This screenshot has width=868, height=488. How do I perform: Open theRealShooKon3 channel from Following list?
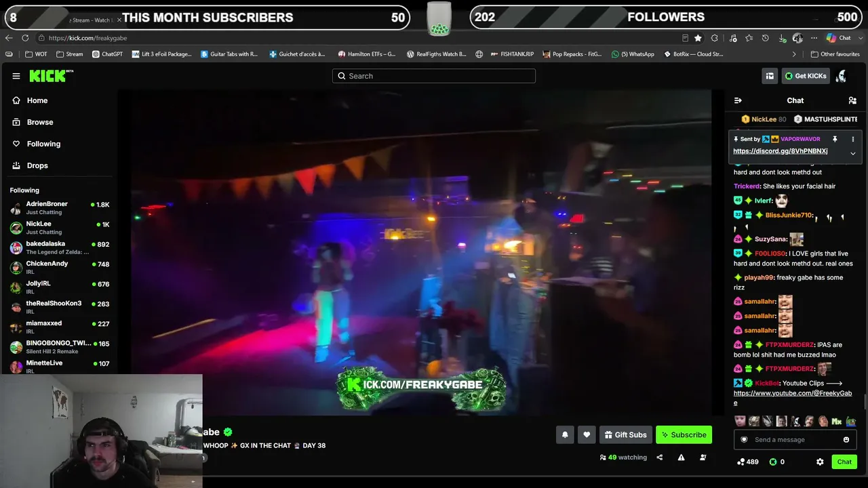pyautogui.click(x=60, y=307)
